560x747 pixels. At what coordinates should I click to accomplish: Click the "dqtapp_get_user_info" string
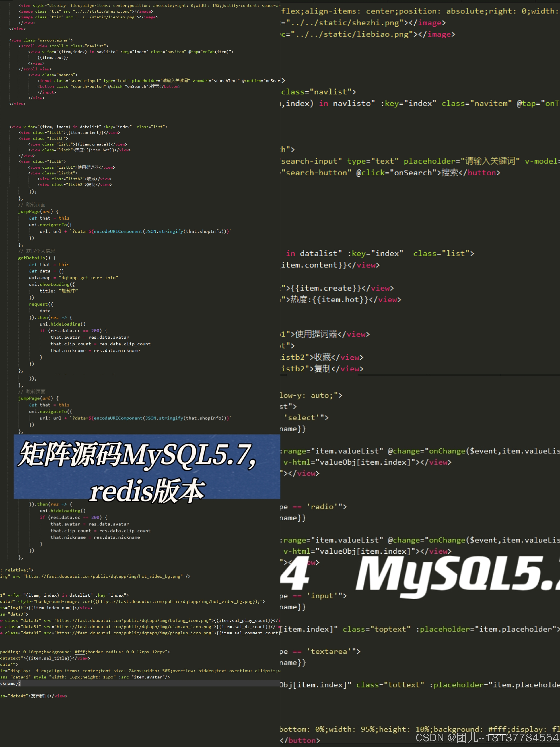(88, 278)
